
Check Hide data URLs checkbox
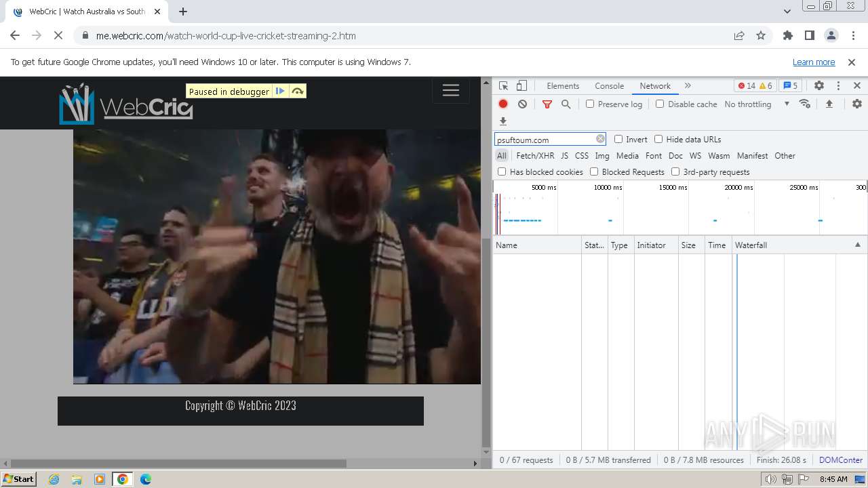pyautogui.click(x=658, y=139)
